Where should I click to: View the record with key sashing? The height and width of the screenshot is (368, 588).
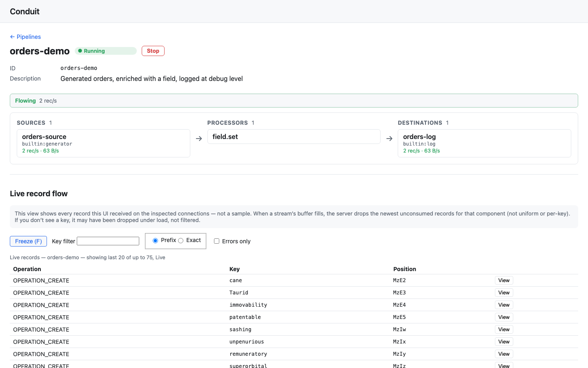(x=504, y=330)
